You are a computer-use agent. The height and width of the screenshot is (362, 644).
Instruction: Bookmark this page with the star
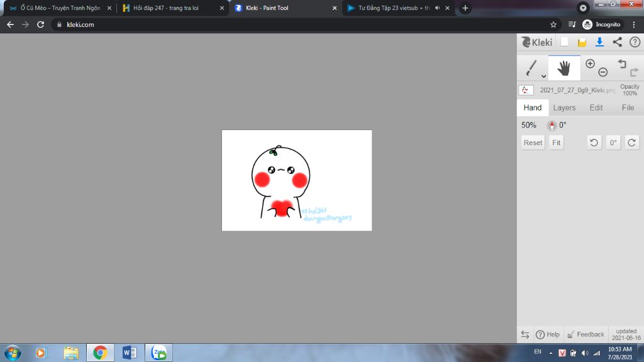pos(553,25)
